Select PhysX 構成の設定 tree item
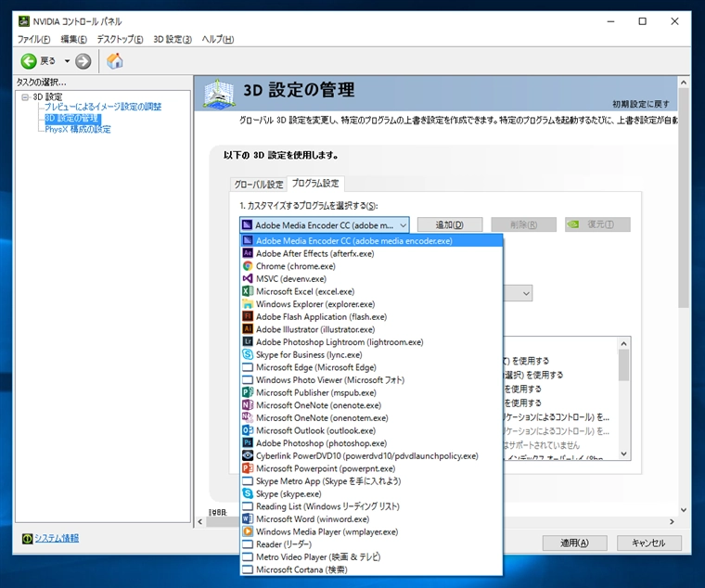The width and height of the screenshot is (705, 588). pos(77,130)
